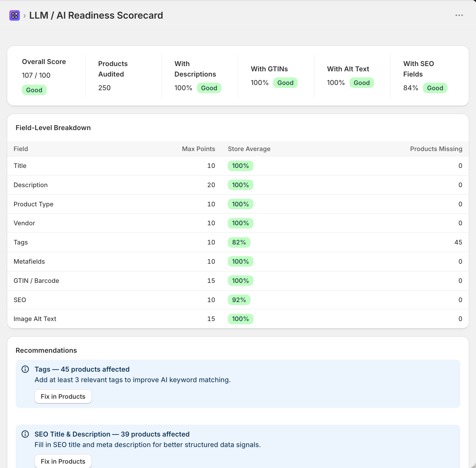
Task: Click Fix in Products under Tags recommendation
Action: (63, 396)
